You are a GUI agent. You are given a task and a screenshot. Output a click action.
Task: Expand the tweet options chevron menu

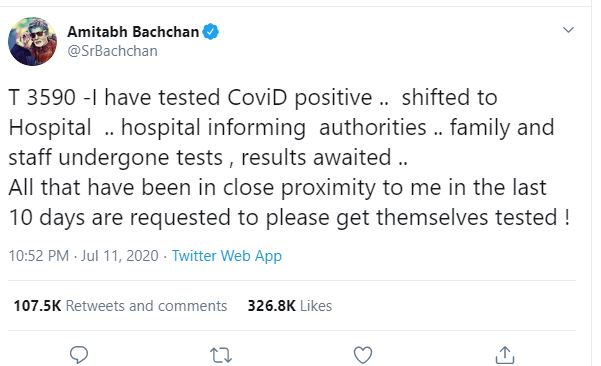click(568, 30)
